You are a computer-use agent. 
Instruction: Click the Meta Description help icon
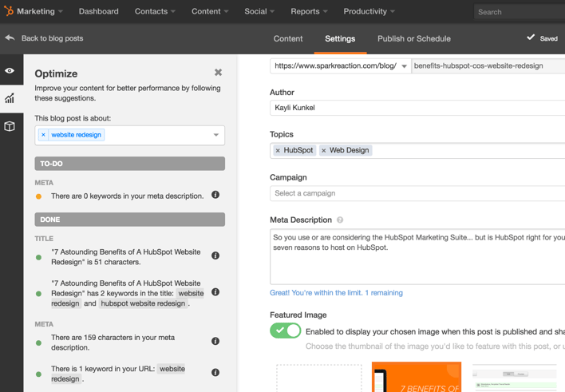point(340,220)
